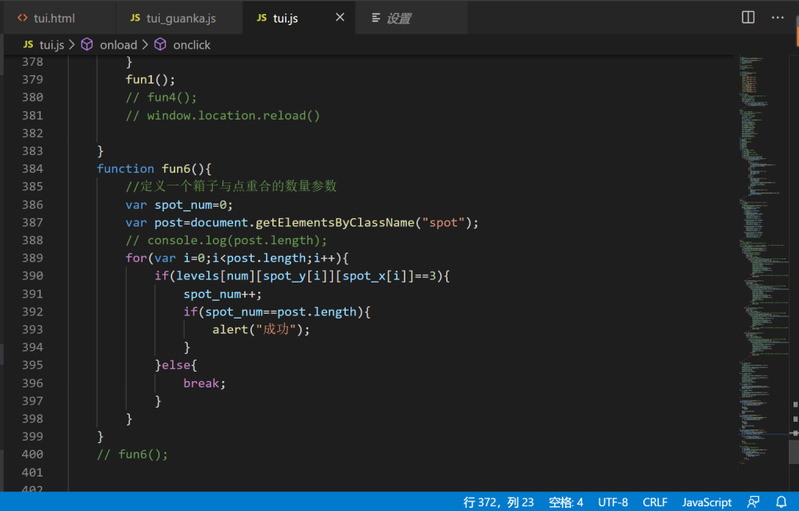Screen dimensions: 799x511
Task: Click the list icon on 设置 tab
Action: click(376, 18)
